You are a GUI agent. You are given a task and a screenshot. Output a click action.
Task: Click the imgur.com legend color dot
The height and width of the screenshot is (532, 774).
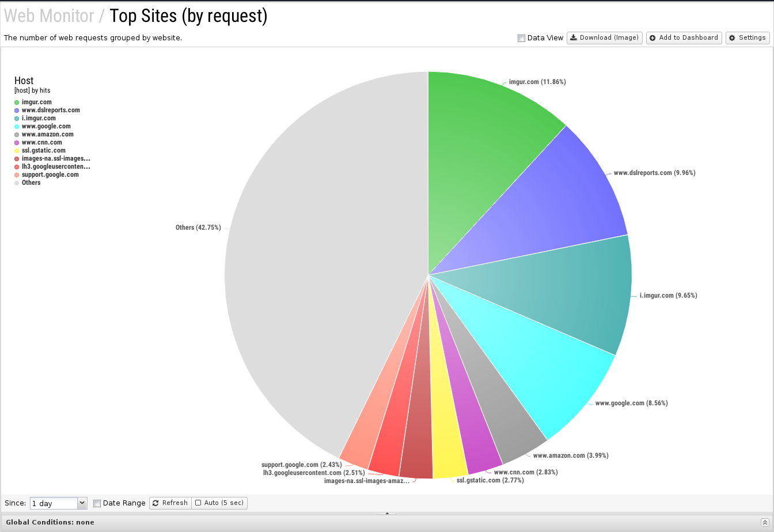17,102
